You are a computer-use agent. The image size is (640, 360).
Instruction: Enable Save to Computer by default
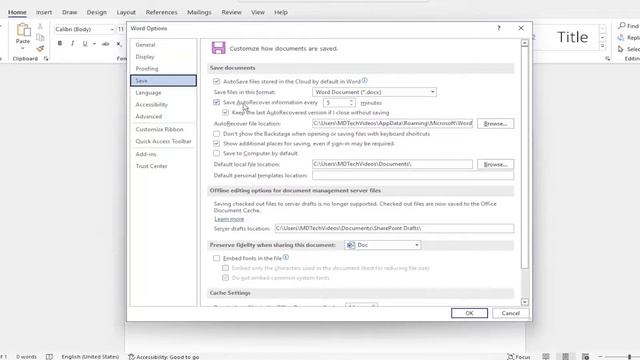coord(216,153)
